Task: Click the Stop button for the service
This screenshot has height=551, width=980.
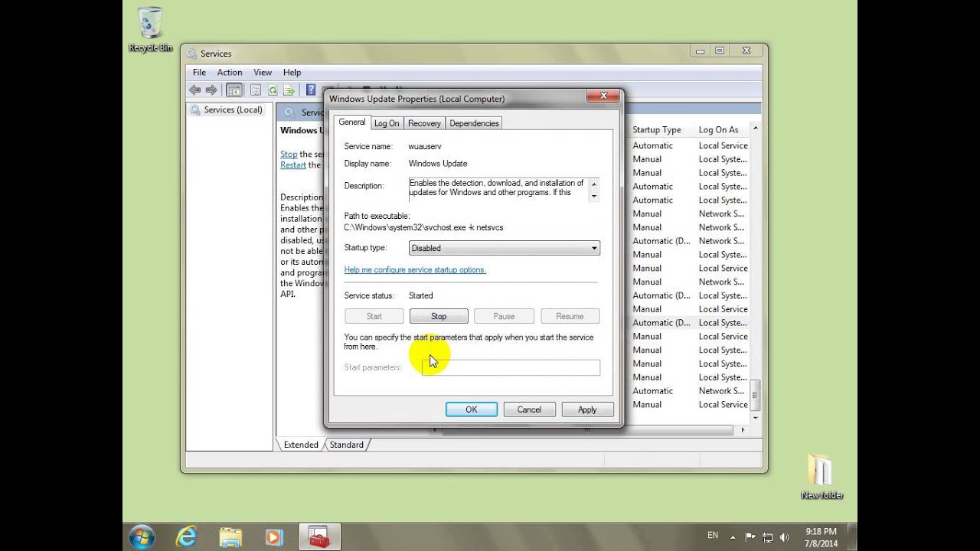Action: (x=439, y=316)
